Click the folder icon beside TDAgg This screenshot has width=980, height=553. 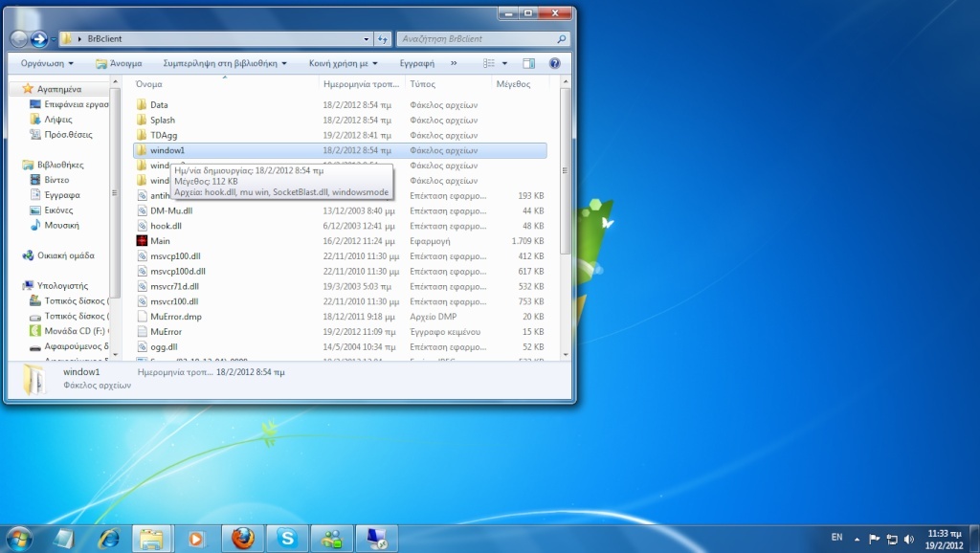click(142, 135)
